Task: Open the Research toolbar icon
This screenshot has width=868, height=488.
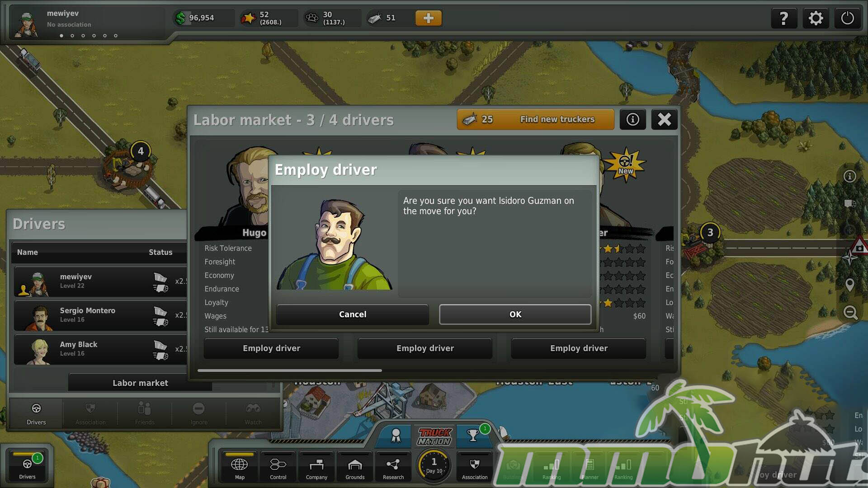Action: coord(393,468)
